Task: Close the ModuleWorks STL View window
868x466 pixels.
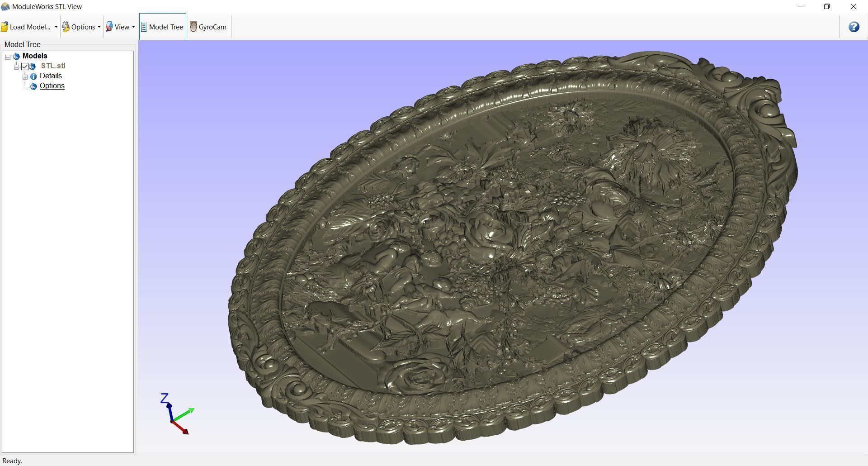Action: (853, 6)
